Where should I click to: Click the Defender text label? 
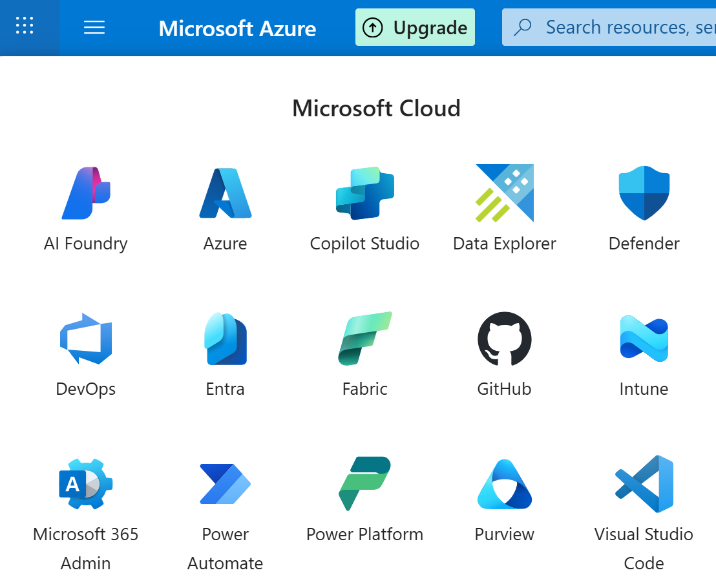[644, 244]
